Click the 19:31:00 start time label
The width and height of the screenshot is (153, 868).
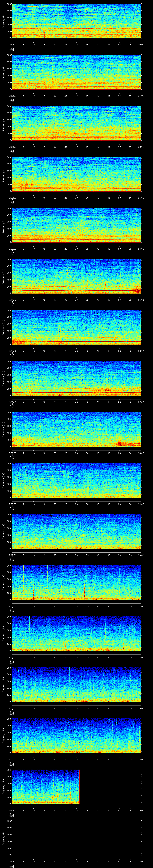click(12, 657)
